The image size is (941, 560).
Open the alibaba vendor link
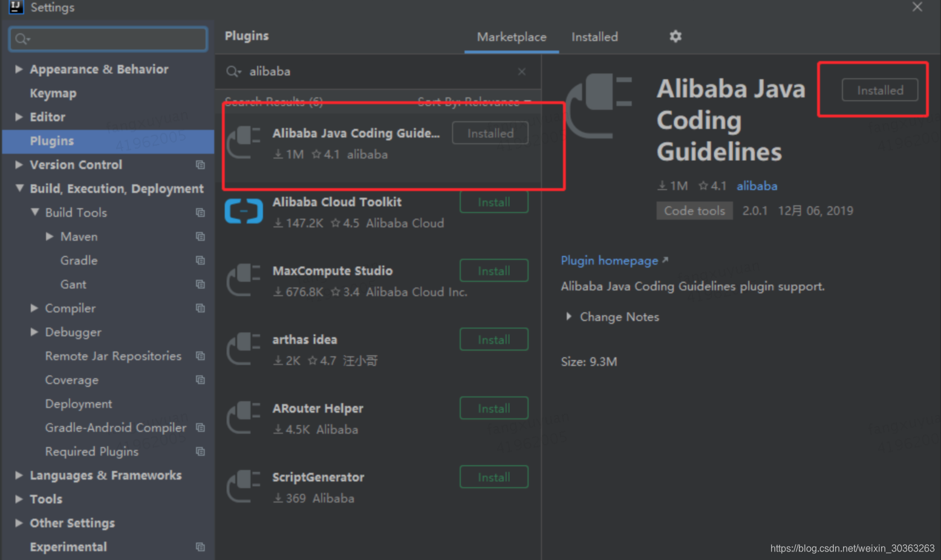(757, 186)
